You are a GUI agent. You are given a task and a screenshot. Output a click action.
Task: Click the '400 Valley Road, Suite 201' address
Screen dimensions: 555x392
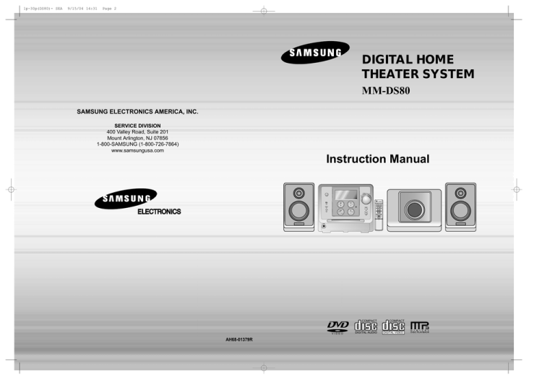(137, 132)
